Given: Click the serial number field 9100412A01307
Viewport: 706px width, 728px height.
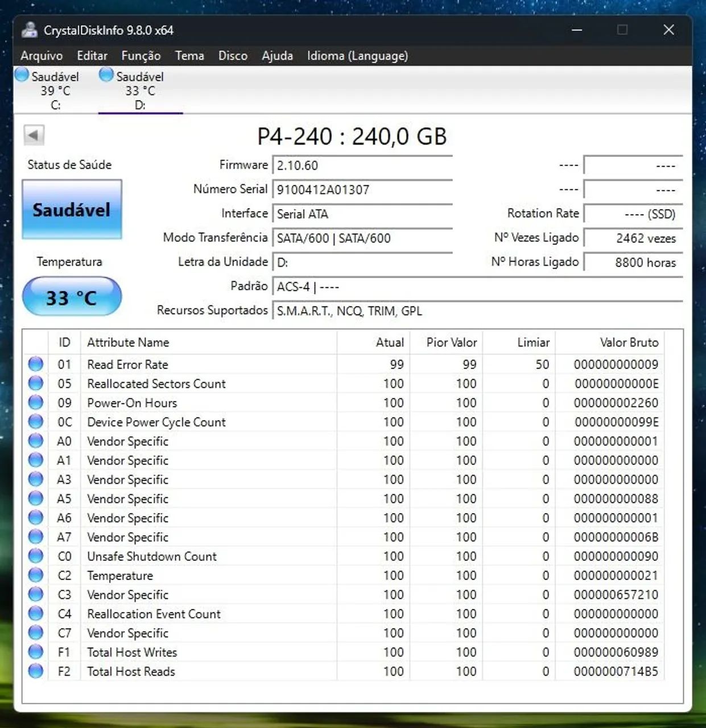Looking at the screenshot, I should coord(362,189).
